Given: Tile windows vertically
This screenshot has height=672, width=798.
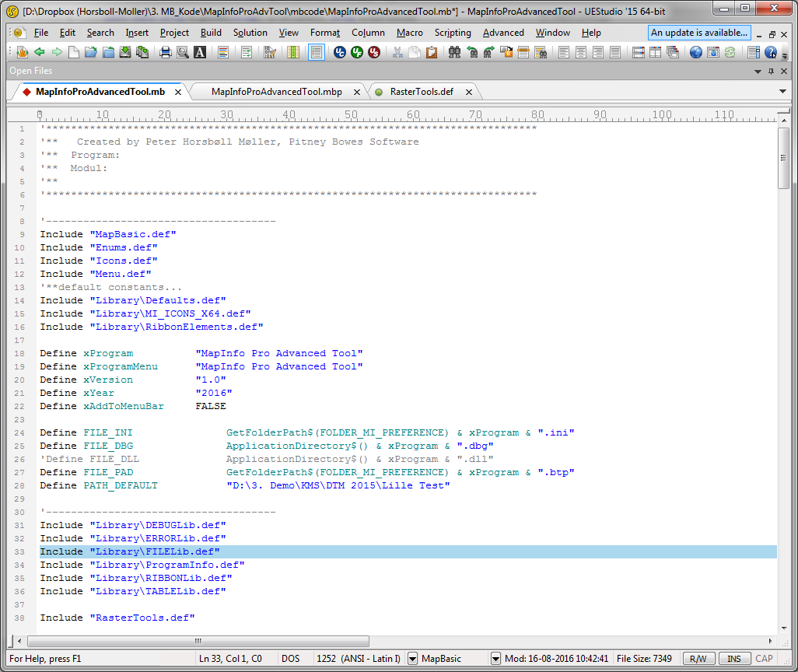Looking at the screenshot, I should tap(656, 52).
